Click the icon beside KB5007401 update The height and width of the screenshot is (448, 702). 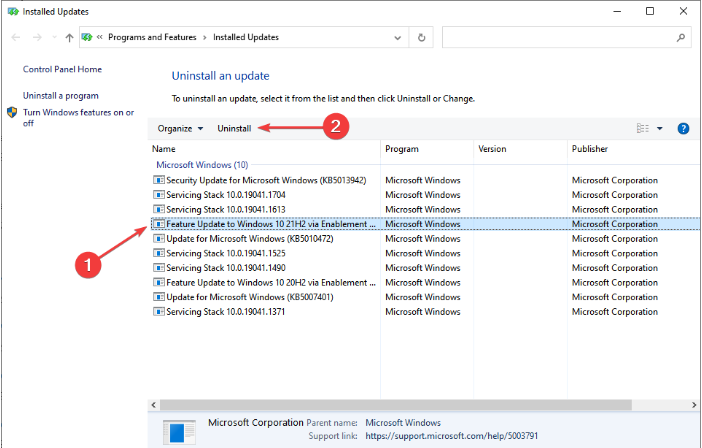coord(158,297)
